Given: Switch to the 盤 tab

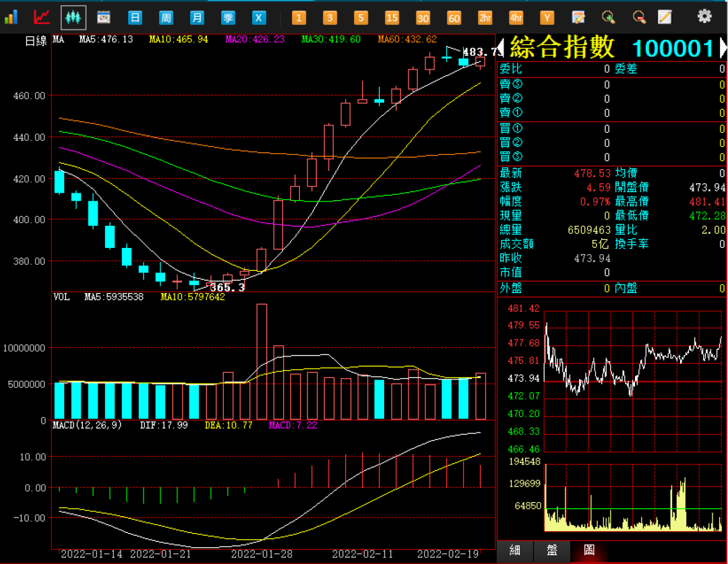Looking at the screenshot, I should [552, 551].
